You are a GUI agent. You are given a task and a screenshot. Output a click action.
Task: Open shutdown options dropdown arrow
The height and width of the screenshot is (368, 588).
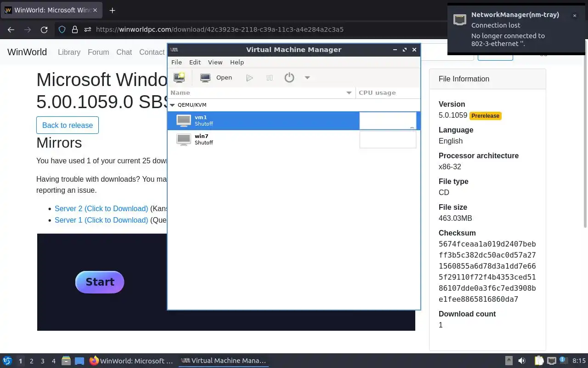[307, 78]
